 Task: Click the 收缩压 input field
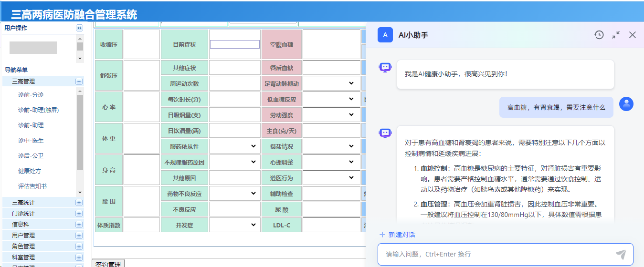[142, 44]
